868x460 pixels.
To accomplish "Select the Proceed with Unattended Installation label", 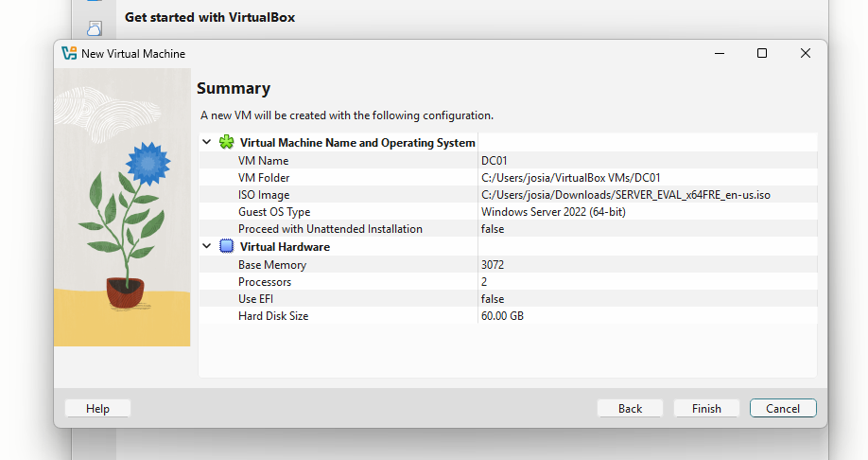I will click(330, 229).
